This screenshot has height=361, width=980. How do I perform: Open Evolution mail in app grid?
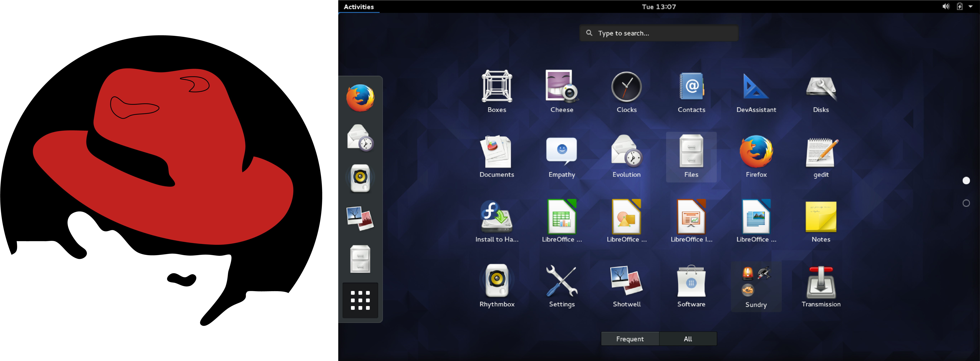tap(626, 157)
